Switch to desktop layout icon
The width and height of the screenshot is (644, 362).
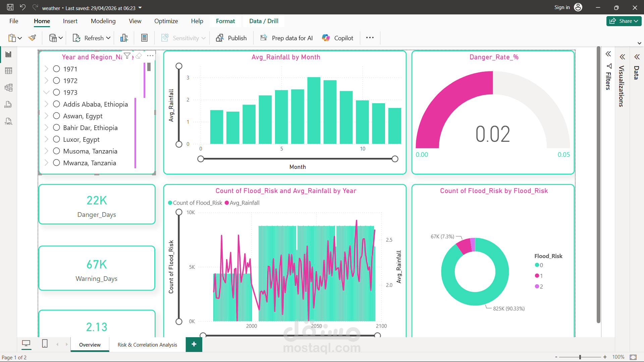(26, 344)
